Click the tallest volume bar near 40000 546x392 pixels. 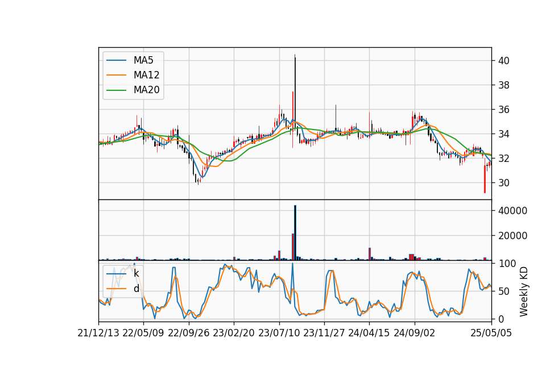pyautogui.click(x=295, y=233)
